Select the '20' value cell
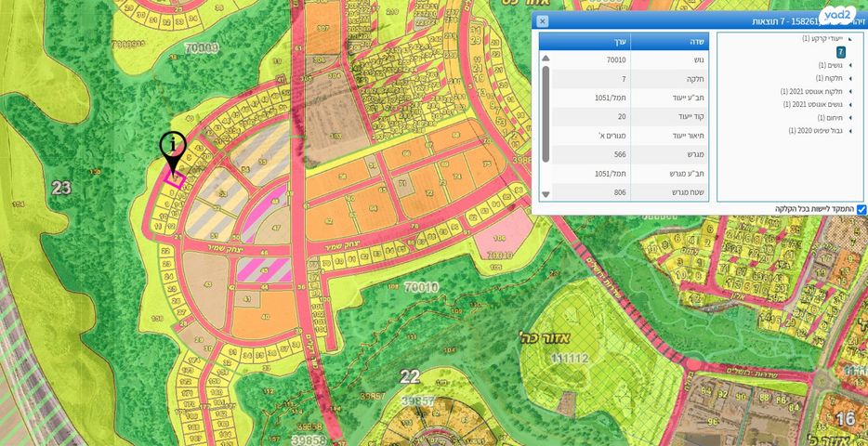The height and width of the screenshot is (446, 868). 592,117
